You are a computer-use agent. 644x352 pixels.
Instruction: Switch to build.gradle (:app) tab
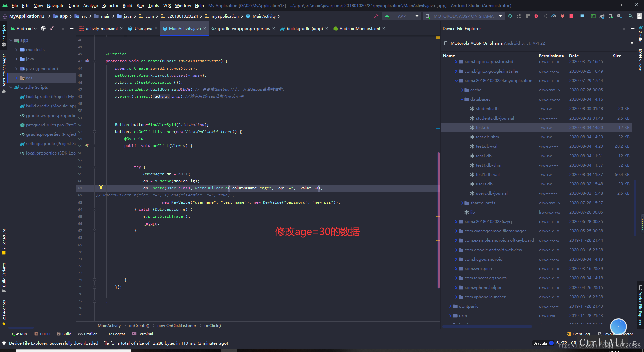[x=305, y=28]
